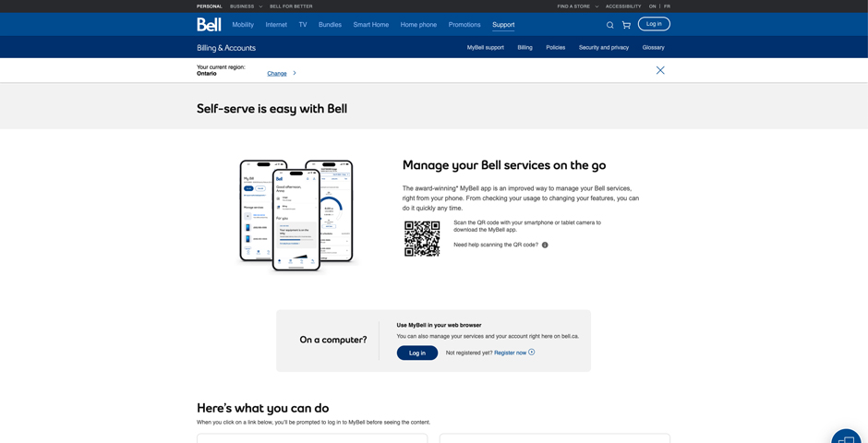Screen dimensions: 868x443
Task: Open the Bundles menu
Action: [330, 25]
